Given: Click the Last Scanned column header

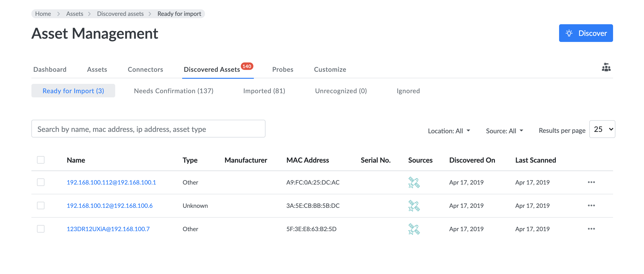Looking at the screenshot, I should click(536, 160).
